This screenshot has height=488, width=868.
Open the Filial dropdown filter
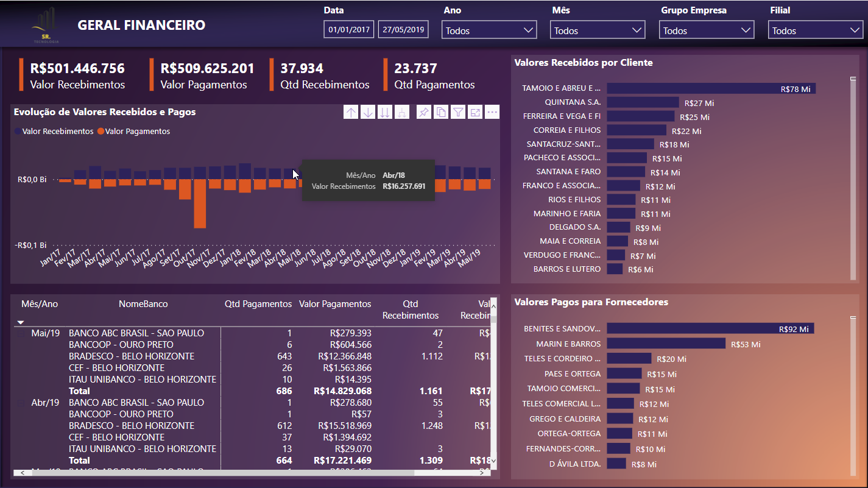(816, 30)
